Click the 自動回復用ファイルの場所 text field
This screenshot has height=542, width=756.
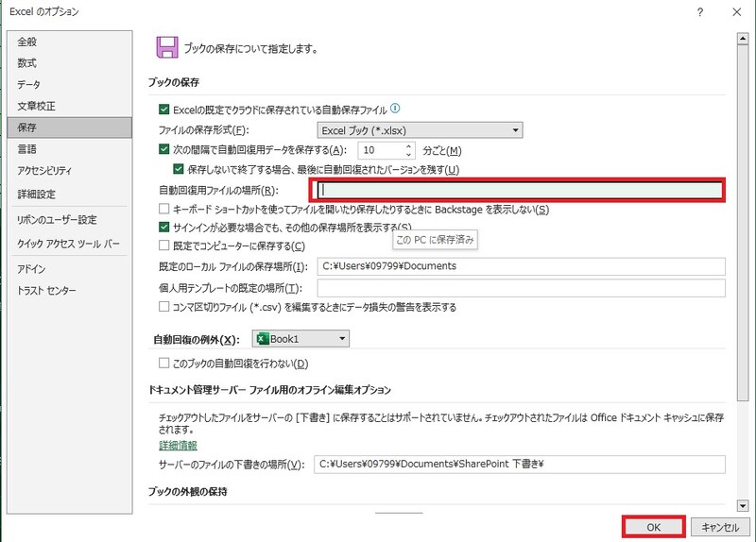click(x=521, y=190)
